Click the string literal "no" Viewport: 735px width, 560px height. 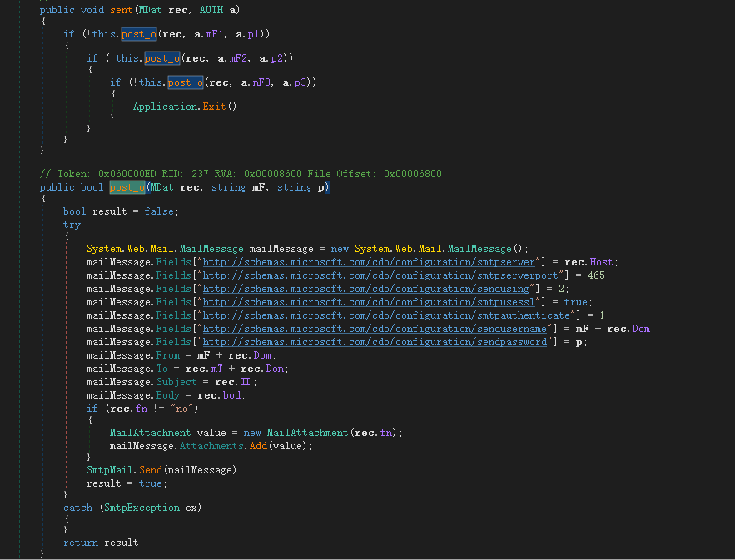click(181, 409)
